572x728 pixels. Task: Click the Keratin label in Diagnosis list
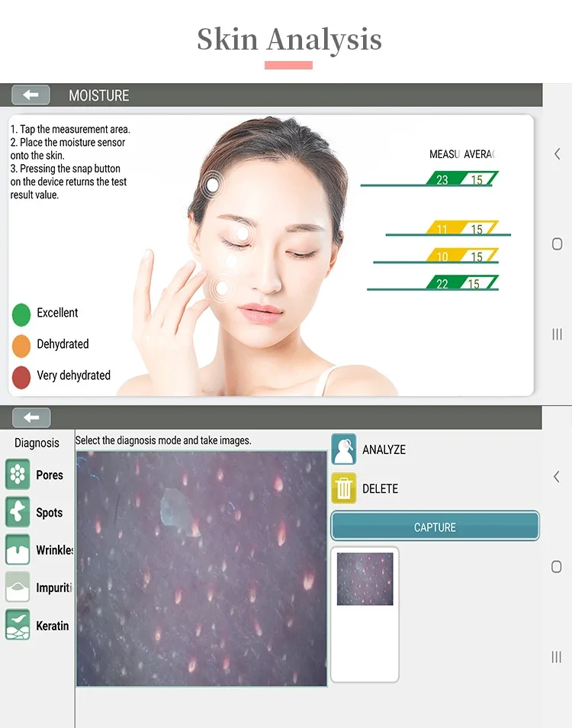(x=53, y=626)
